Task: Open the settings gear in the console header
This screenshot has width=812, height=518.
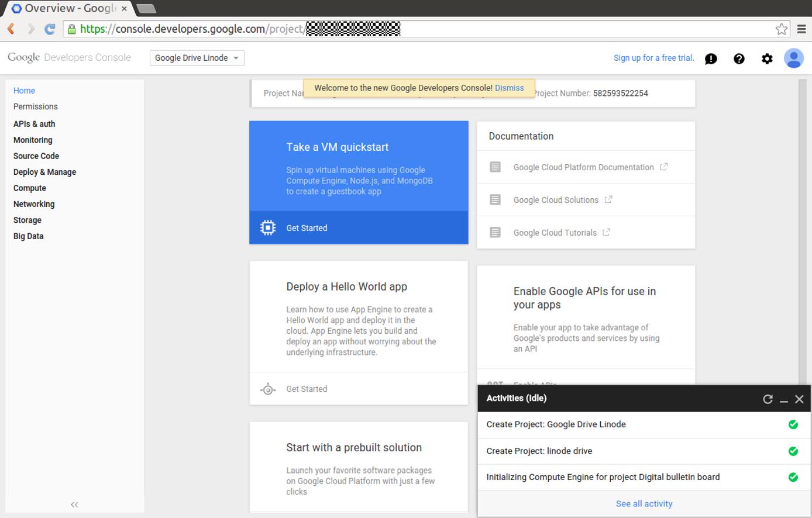Action: point(767,58)
